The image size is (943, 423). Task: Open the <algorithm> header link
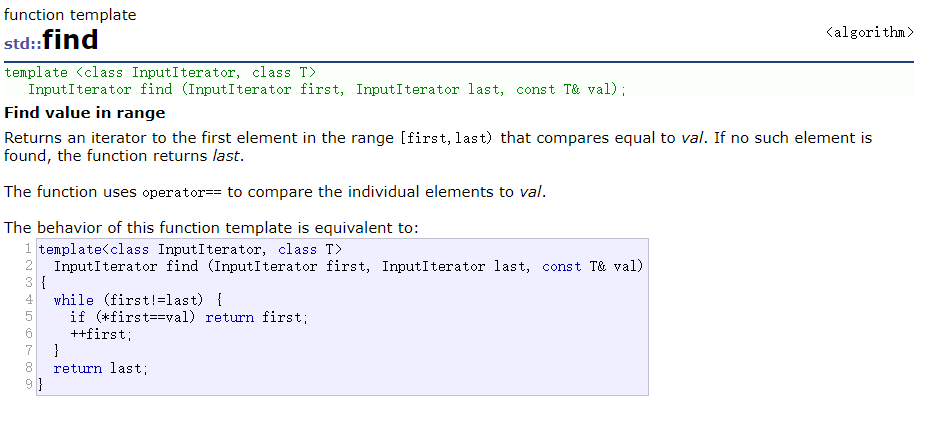pos(870,32)
